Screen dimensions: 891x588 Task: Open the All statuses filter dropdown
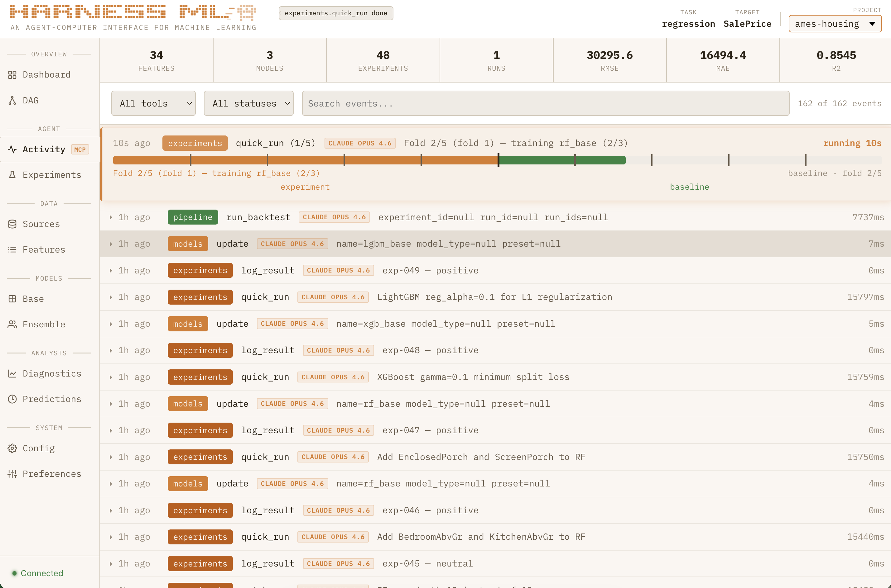coord(248,103)
